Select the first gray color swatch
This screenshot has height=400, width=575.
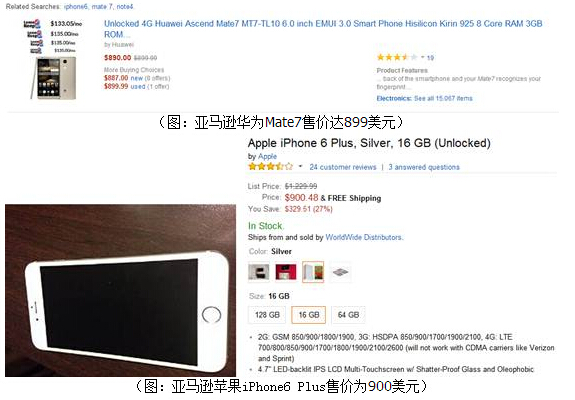(259, 272)
